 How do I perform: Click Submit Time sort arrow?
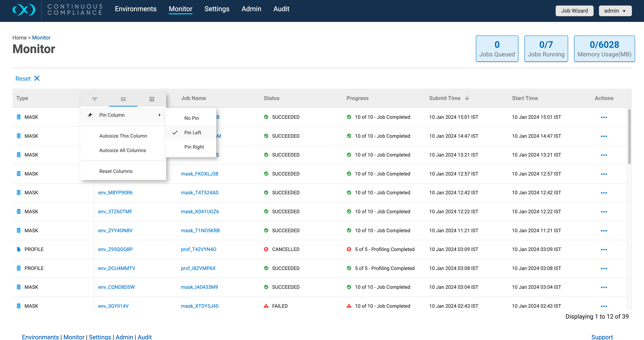pos(467,98)
